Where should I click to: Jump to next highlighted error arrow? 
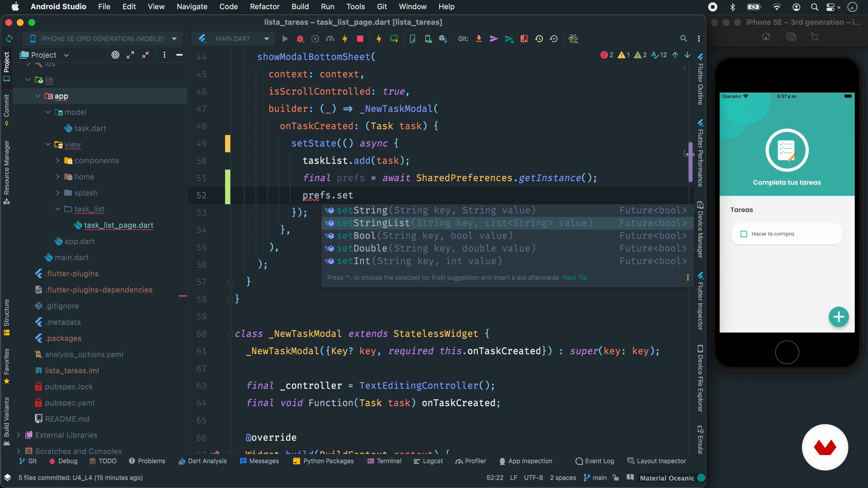pos(687,55)
